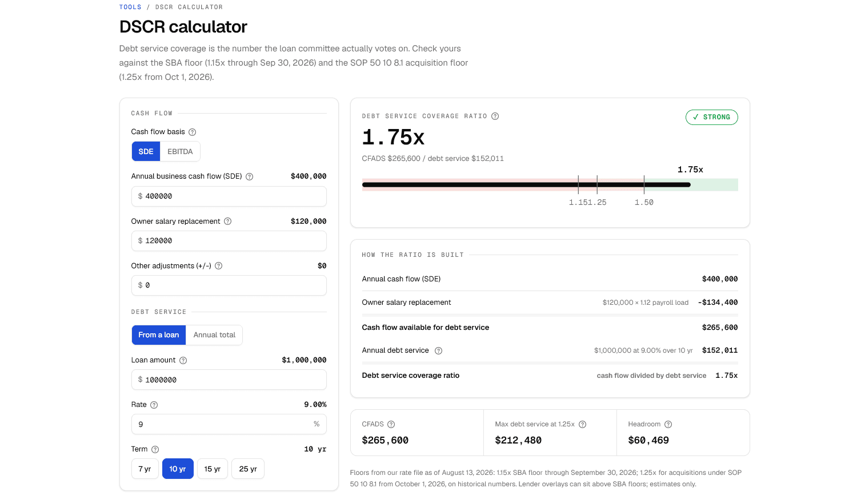Switch cash flow basis to EBITDA
861x504 pixels.
pos(180,151)
